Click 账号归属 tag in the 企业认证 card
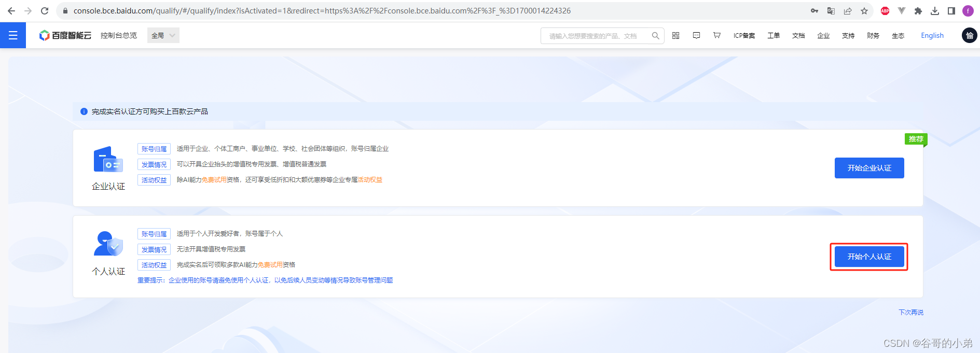Viewport: 980px width, 353px height. (154, 149)
